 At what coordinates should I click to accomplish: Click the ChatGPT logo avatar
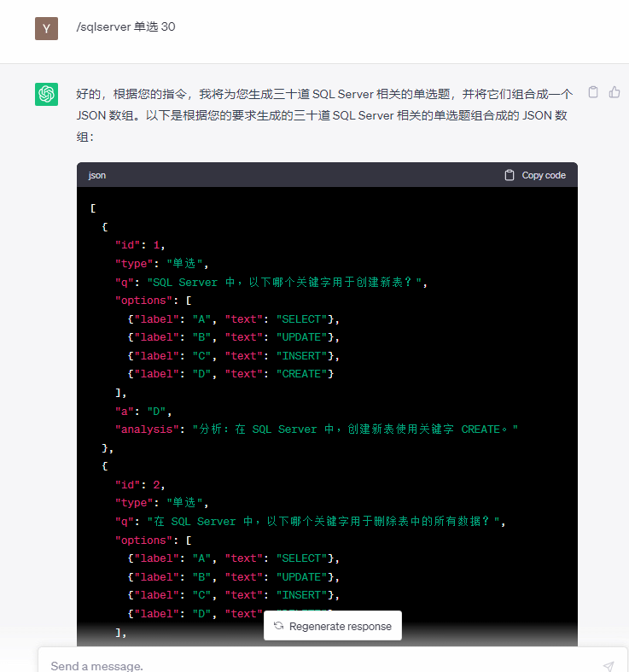tap(46, 94)
